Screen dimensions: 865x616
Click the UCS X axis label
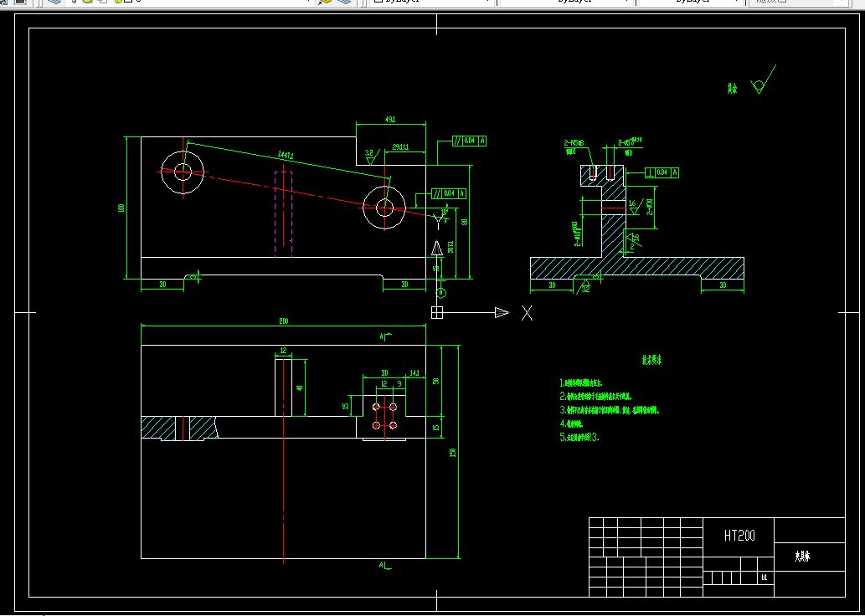tap(528, 313)
